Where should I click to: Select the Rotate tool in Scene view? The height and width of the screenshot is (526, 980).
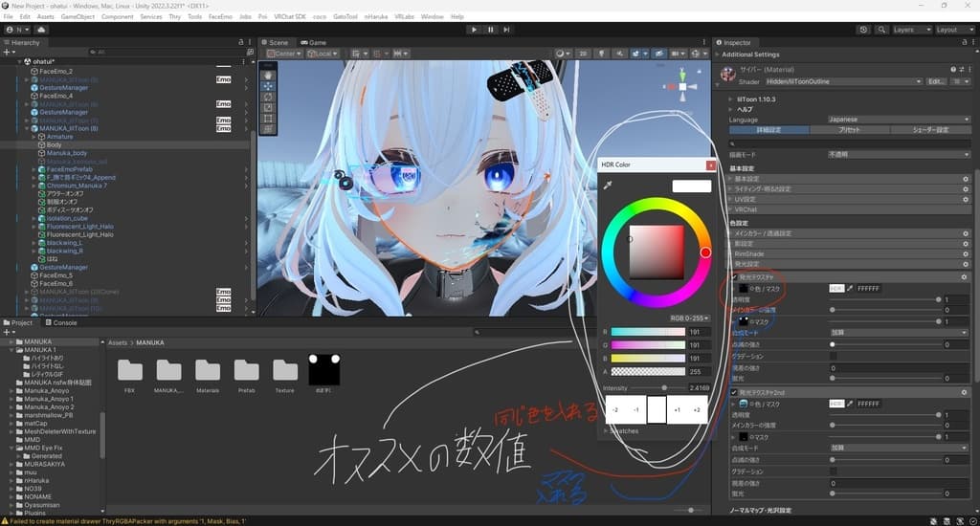click(x=268, y=97)
